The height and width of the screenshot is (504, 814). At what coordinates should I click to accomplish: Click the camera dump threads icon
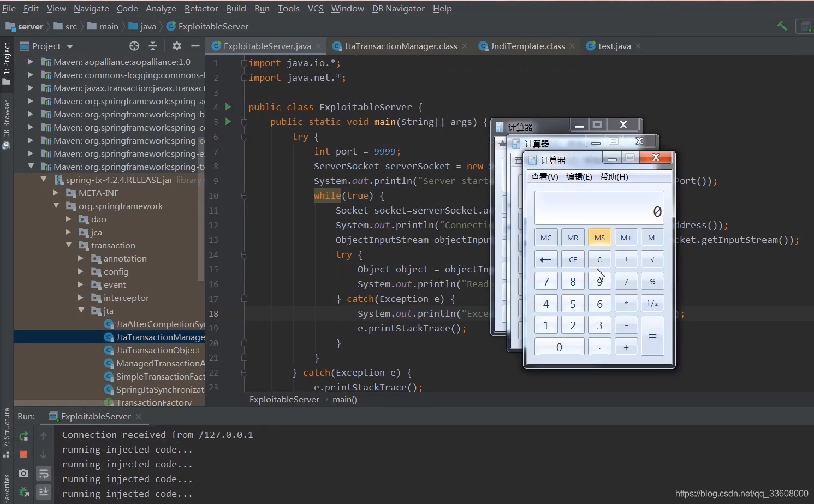[x=23, y=473]
